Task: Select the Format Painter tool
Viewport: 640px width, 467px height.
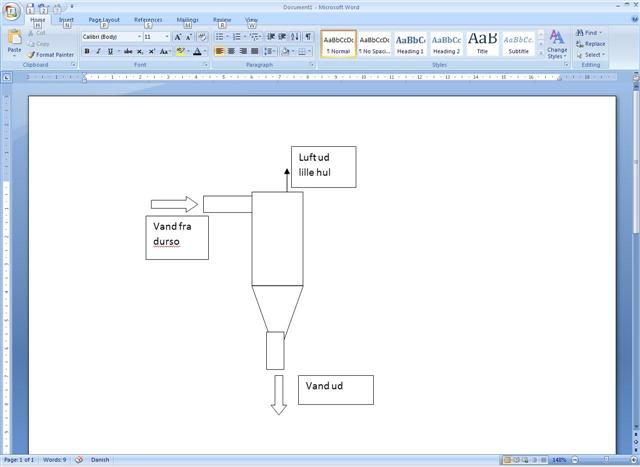Action: point(50,55)
